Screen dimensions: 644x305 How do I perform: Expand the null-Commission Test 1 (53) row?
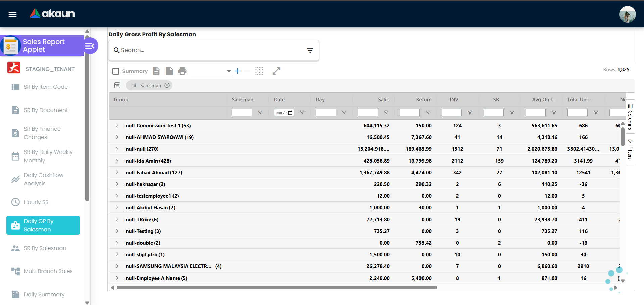(117, 125)
